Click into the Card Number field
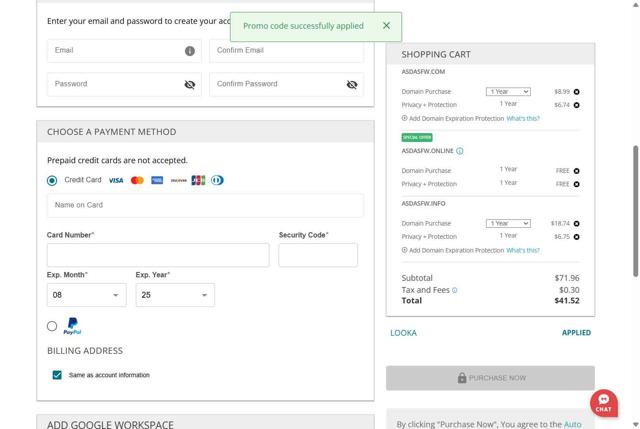This screenshot has height=429, width=640. [x=158, y=255]
